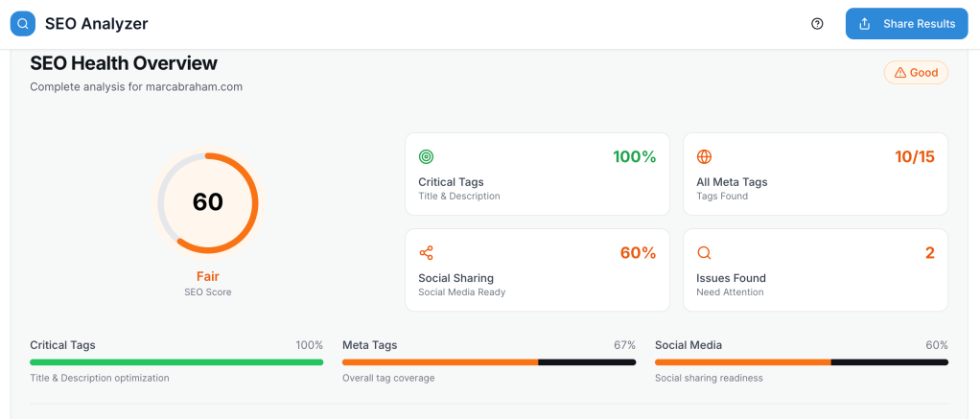Open the Issues Found card

pyautogui.click(x=815, y=269)
